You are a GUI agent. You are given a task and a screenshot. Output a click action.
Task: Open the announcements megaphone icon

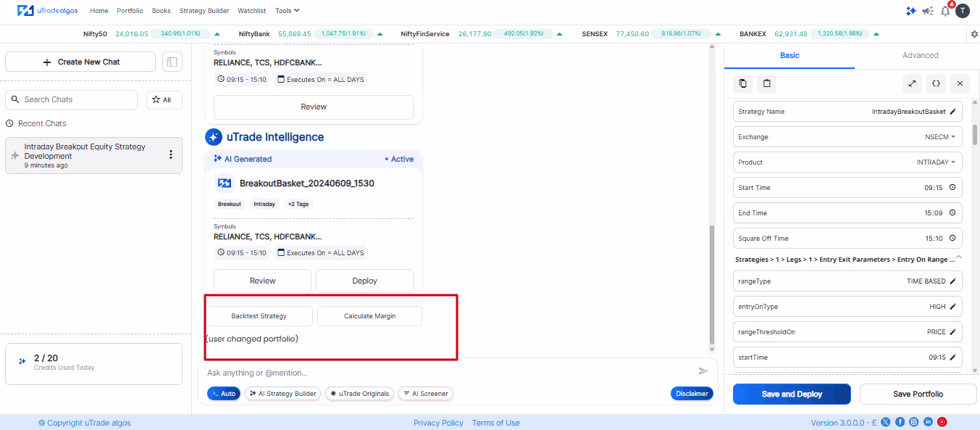coord(928,11)
